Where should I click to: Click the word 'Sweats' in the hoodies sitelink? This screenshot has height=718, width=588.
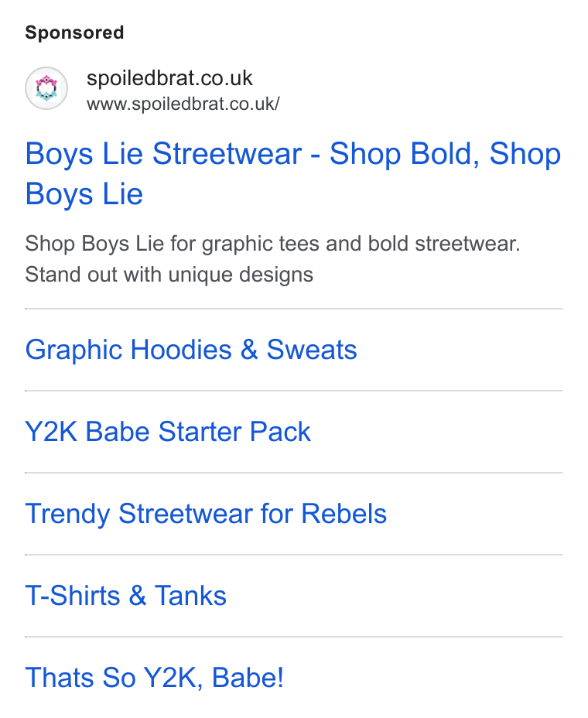coord(312,350)
